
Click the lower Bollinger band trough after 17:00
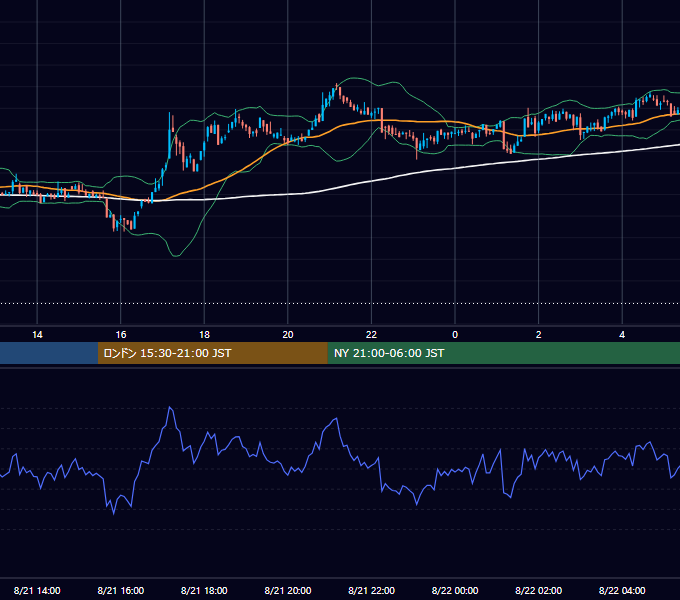click(x=176, y=256)
